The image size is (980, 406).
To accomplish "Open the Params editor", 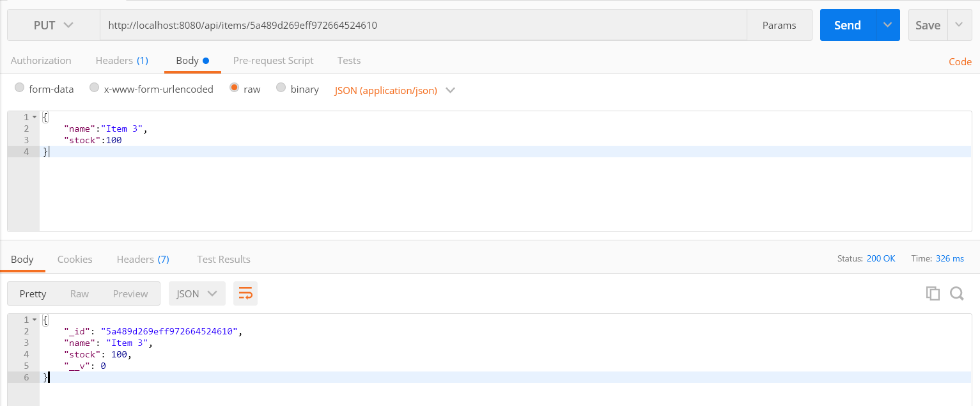I will coord(779,25).
